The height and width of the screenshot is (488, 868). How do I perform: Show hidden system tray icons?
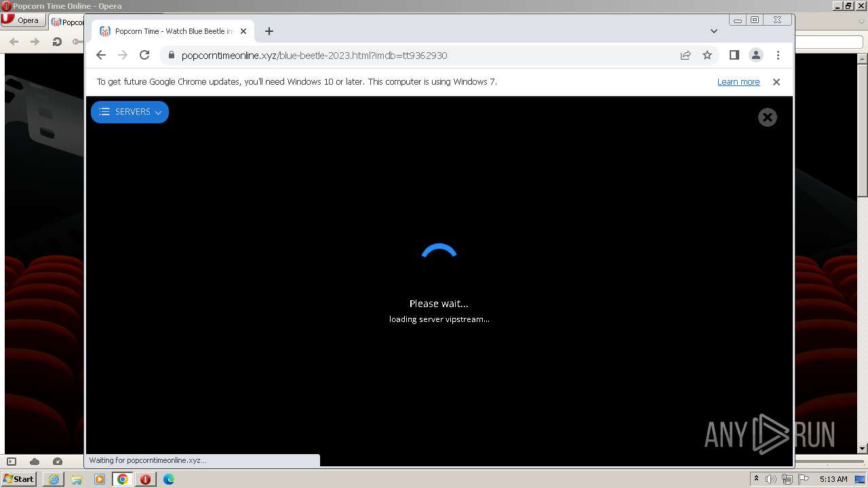click(x=756, y=479)
